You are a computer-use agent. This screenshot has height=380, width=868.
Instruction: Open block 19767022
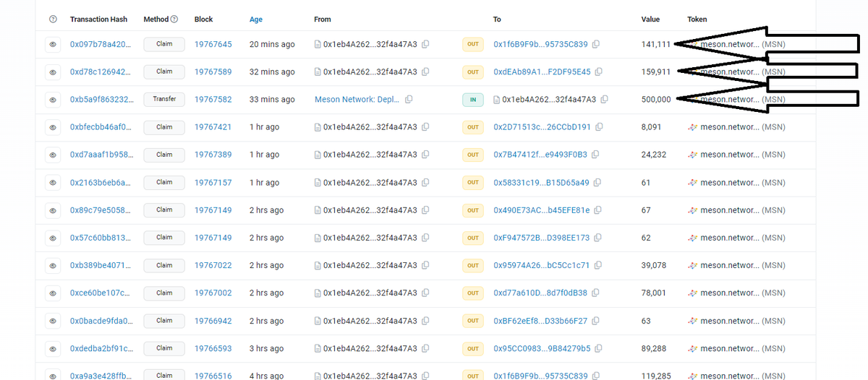click(x=213, y=265)
